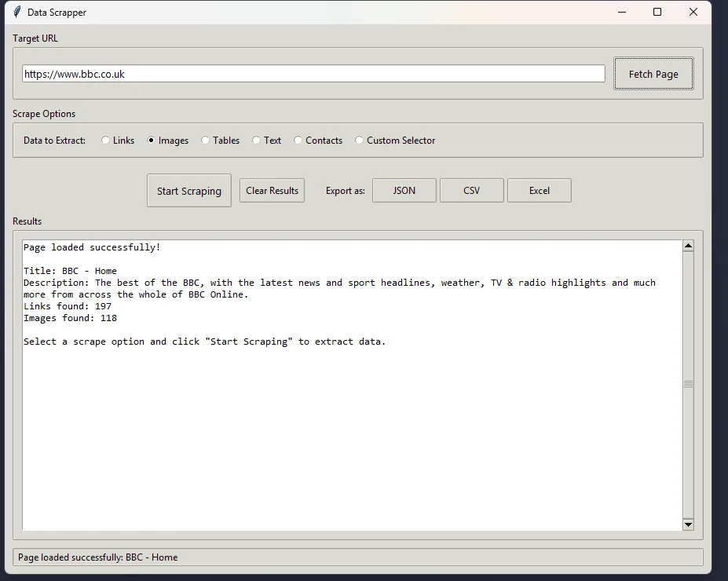The height and width of the screenshot is (581, 728).
Task: Choose the Custom Selector option
Action: 360,140
